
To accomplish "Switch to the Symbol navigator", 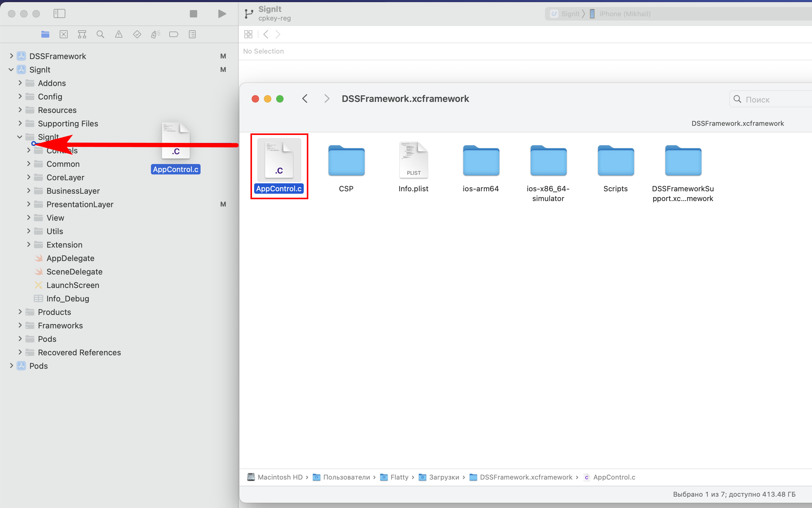I will pos(82,34).
